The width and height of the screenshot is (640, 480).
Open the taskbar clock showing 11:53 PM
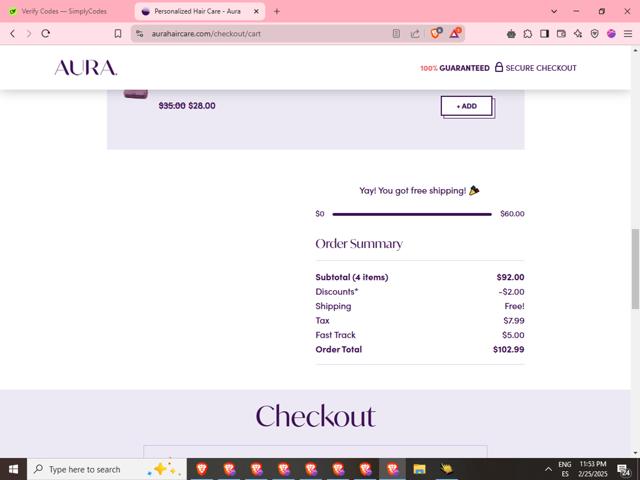pos(593,469)
